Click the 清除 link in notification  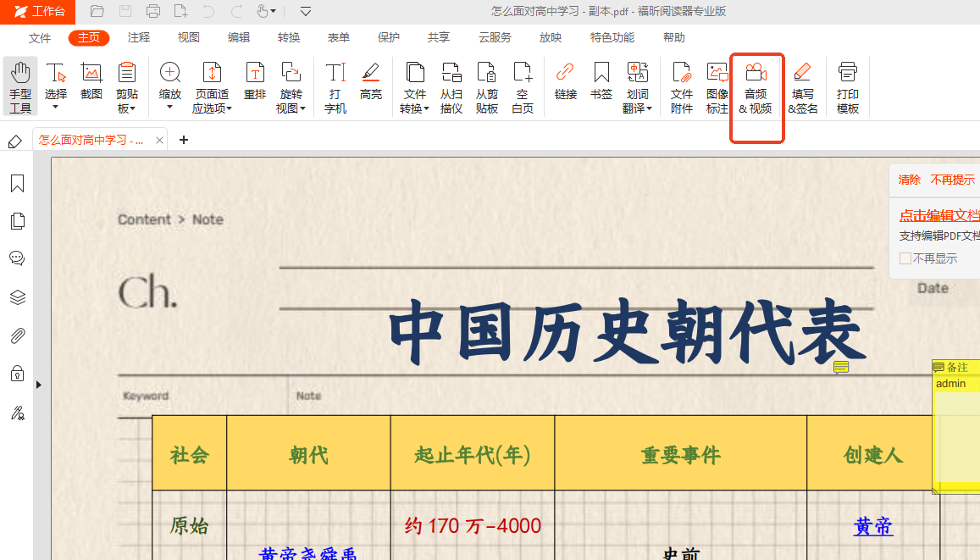click(x=909, y=180)
